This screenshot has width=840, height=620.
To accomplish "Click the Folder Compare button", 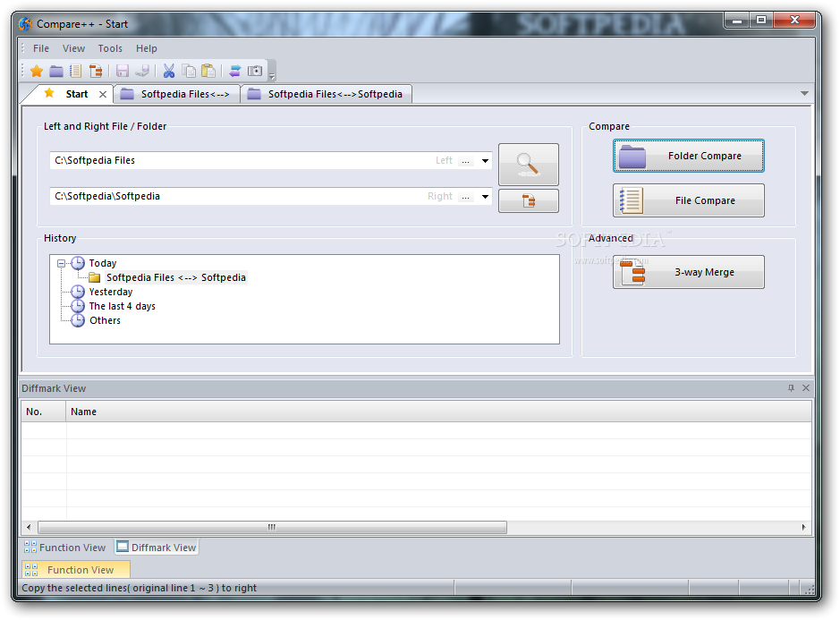I will pyautogui.click(x=689, y=156).
